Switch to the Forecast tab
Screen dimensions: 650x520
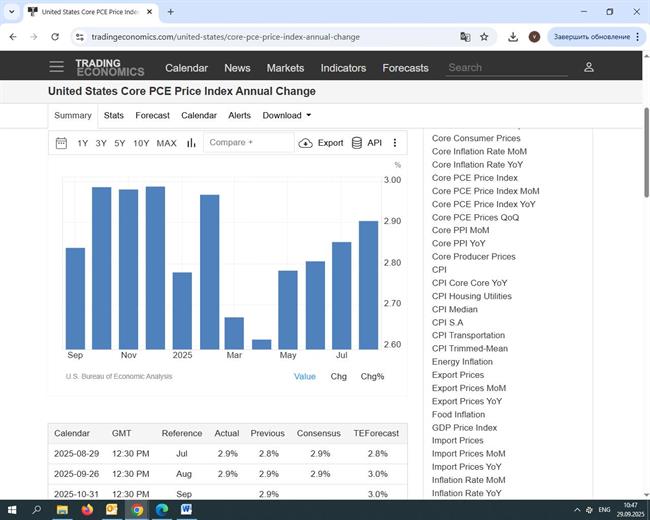point(152,115)
